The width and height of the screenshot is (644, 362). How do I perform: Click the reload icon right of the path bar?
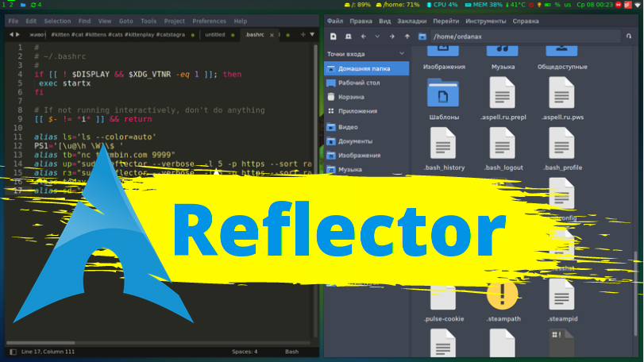[629, 37]
